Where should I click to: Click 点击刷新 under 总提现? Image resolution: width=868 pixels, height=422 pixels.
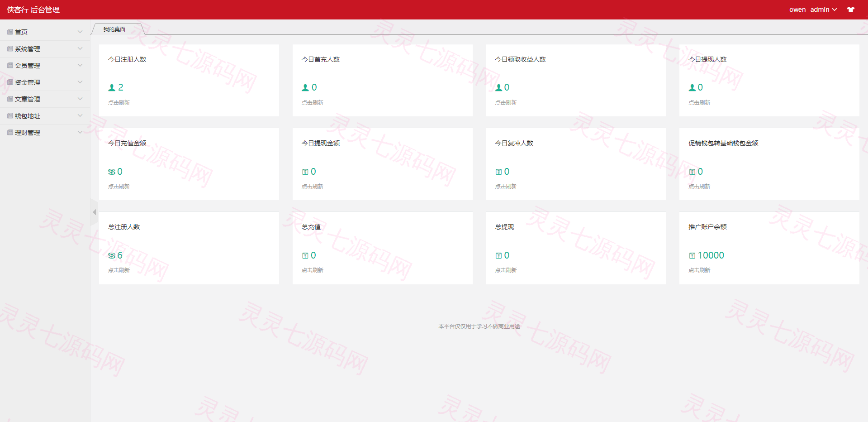point(506,270)
